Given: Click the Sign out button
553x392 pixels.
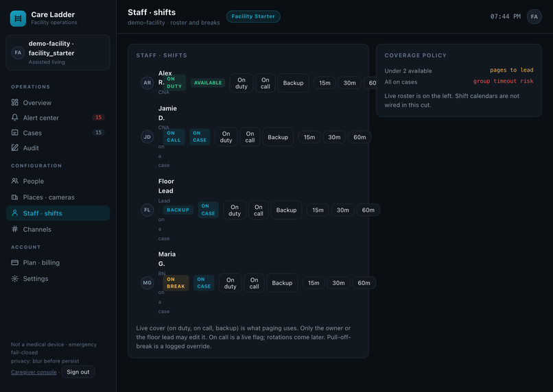Looking at the screenshot, I should (78, 372).
